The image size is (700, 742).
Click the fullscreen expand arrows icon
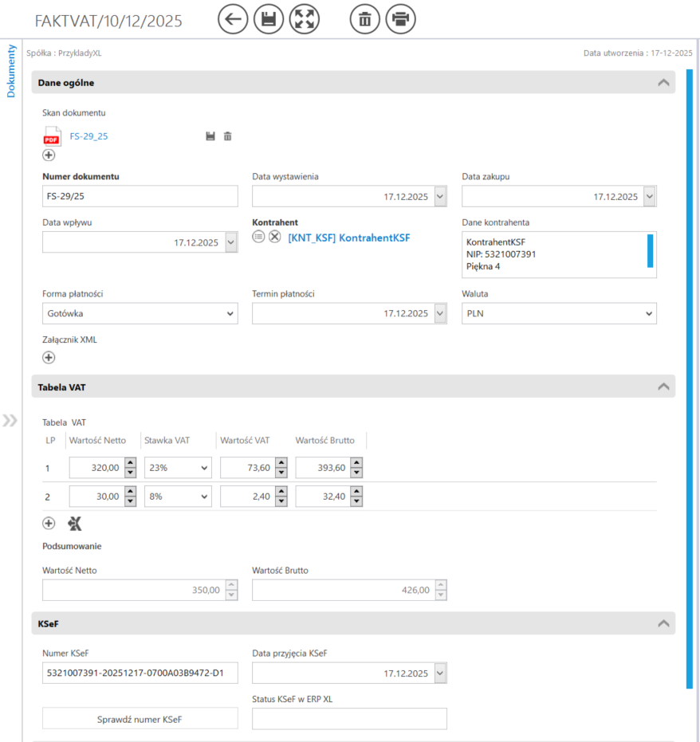pyautogui.click(x=303, y=19)
